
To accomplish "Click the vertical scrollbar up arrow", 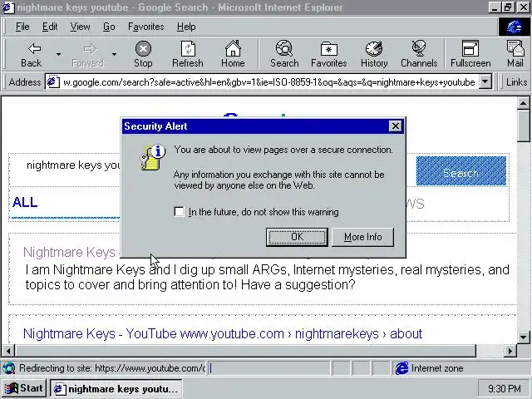I will tap(523, 103).
